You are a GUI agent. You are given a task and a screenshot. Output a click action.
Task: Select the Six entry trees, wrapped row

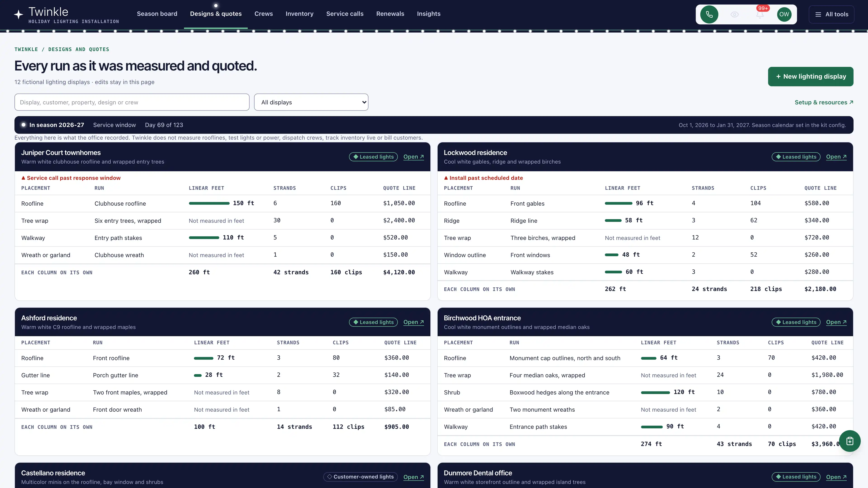click(222, 221)
